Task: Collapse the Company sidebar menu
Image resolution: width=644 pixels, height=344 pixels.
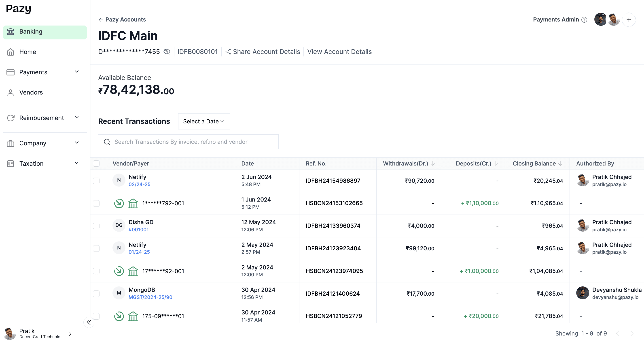Action: [x=76, y=143]
